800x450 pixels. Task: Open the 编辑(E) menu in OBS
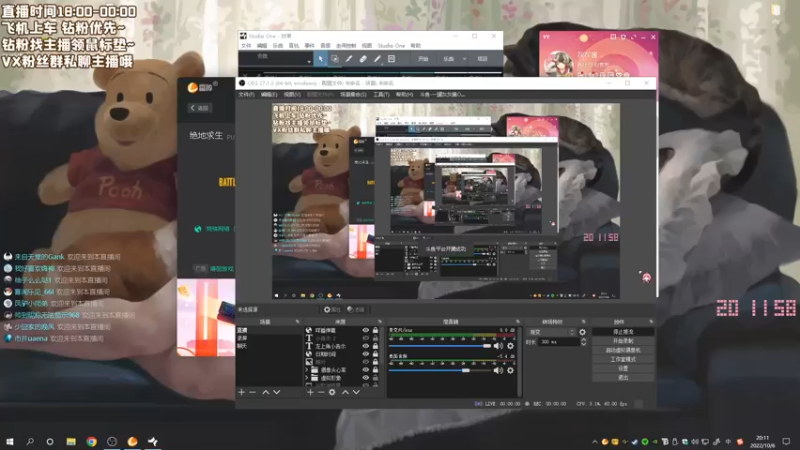tap(269, 94)
